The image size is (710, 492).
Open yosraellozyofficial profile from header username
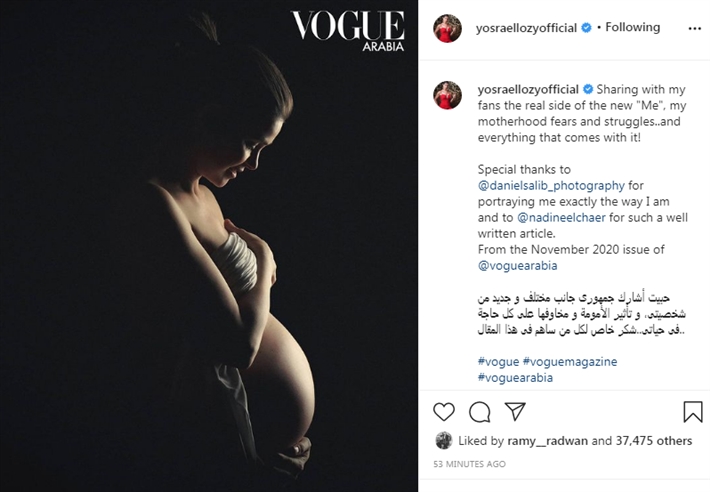tap(526, 28)
